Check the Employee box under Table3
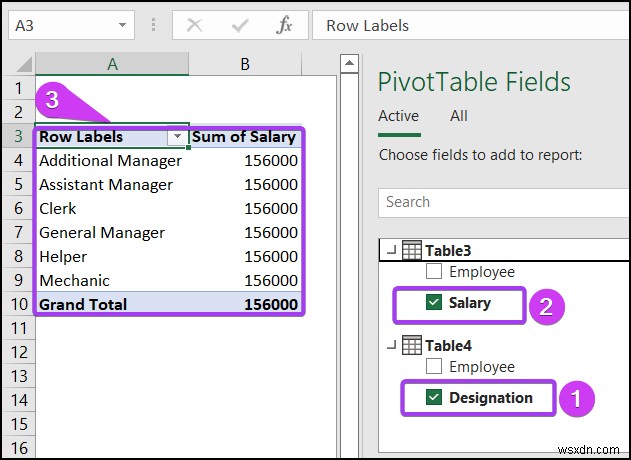Viewport: 631px width, 460px height. point(435,272)
